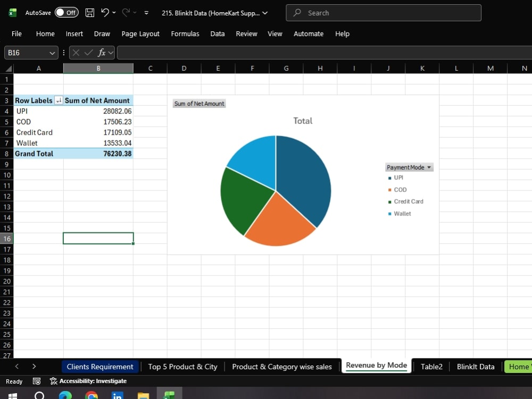This screenshot has width=532, height=399.
Task: Select the Credit Card label cell
Action: (38, 132)
